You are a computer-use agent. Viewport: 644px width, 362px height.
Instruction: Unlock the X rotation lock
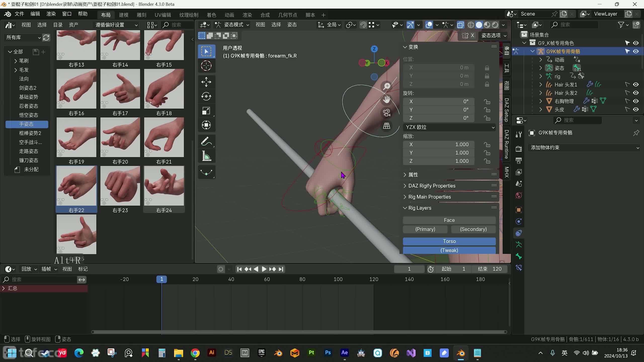(x=487, y=102)
